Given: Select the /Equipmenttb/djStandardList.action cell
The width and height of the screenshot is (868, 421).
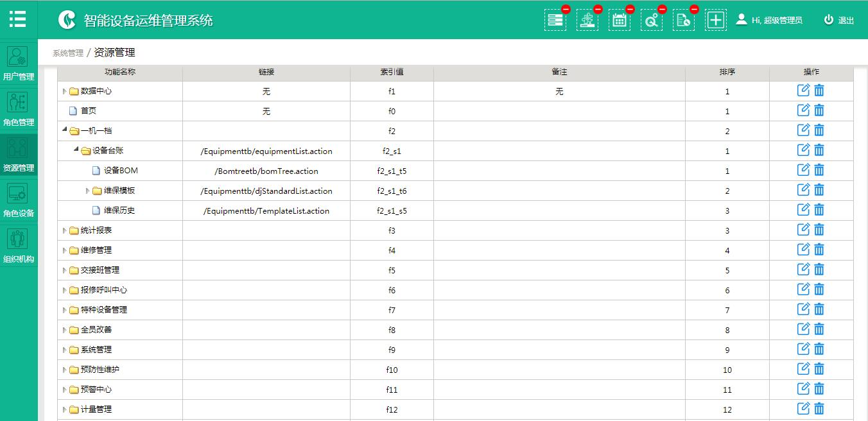Looking at the screenshot, I should tap(266, 191).
